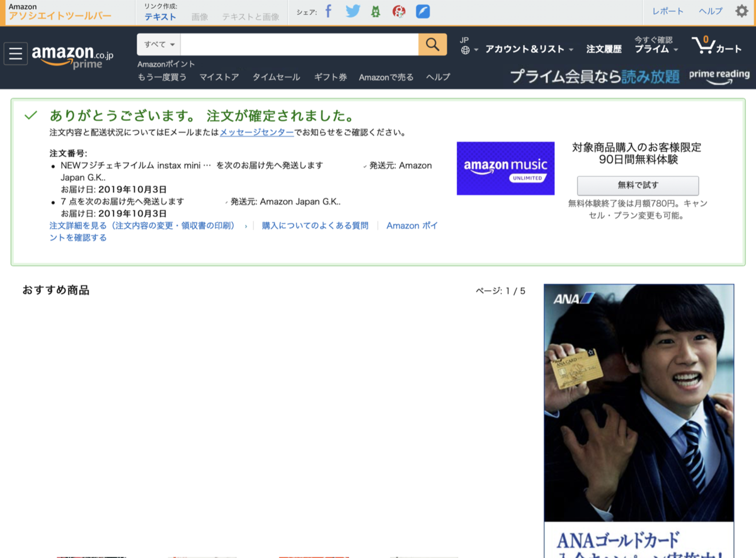
Task: Select タイムセール in the navigation menu
Action: 277,76
